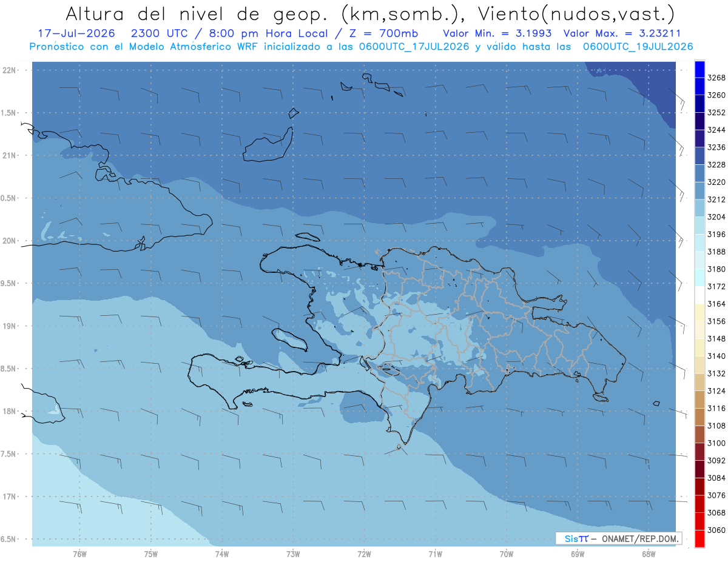
Task: Click the legend value 3100
Action: [x=716, y=443]
